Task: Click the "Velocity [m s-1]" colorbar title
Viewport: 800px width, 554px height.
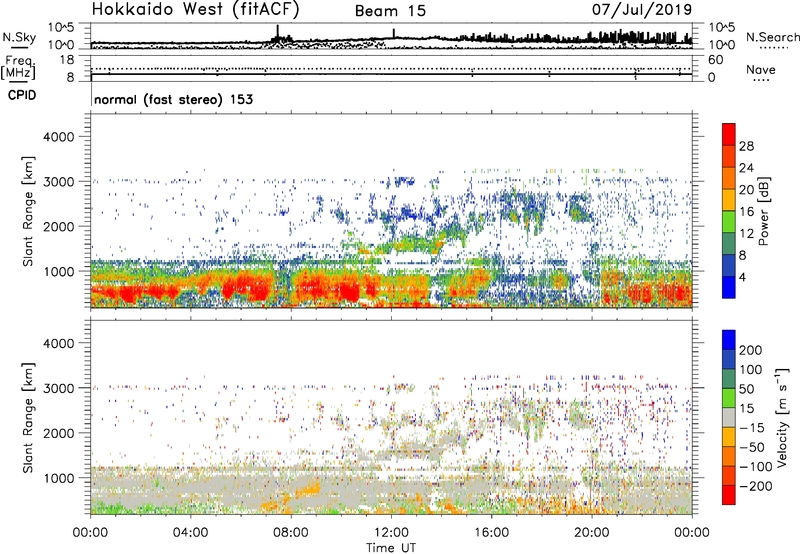Action: (781, 417)
